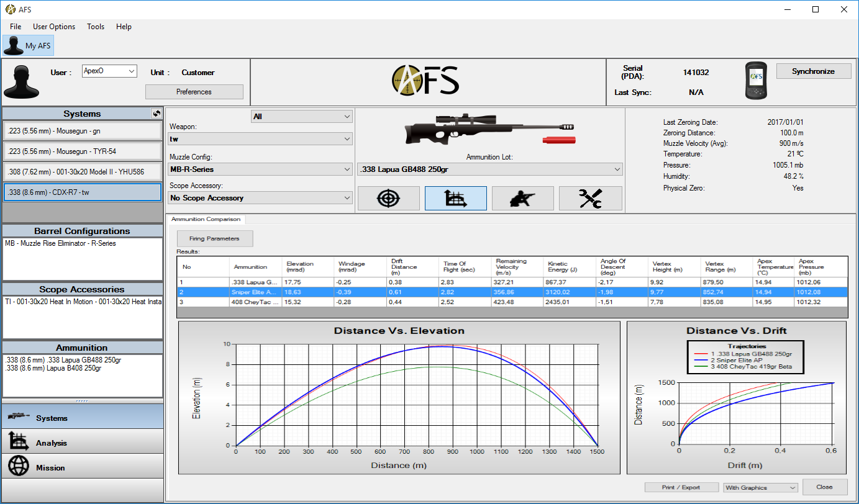
Task: Click the Preferences button
Action: pos(194,92)
